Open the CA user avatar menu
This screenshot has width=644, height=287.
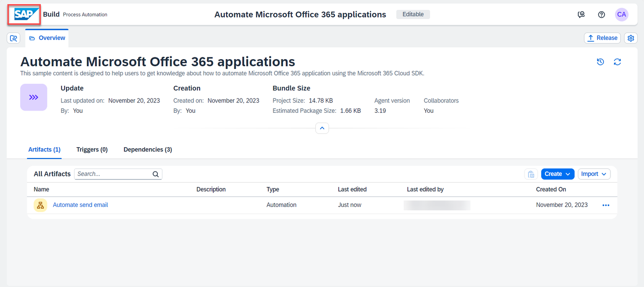(x=622, y=14)
